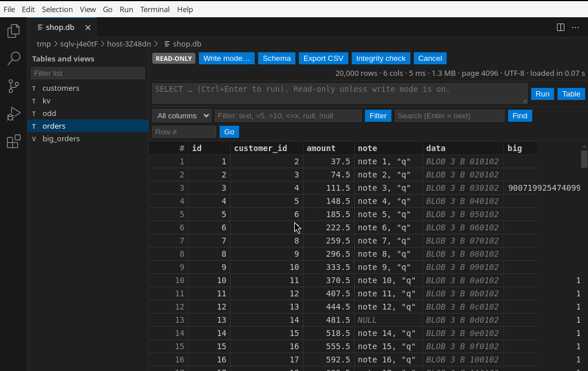This screenshot has width=588, height=371.
Task: Click the big value 900719925474099
Action: click(x=544, y=188)
